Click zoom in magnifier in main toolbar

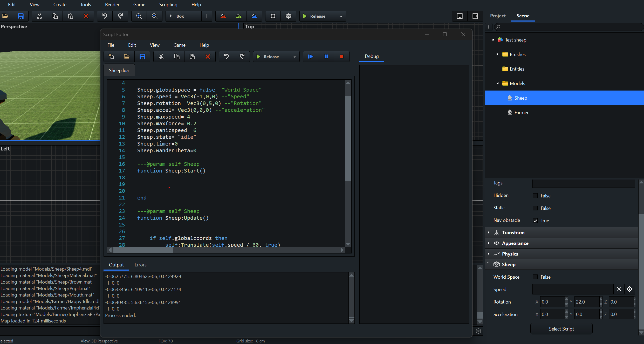139,16
